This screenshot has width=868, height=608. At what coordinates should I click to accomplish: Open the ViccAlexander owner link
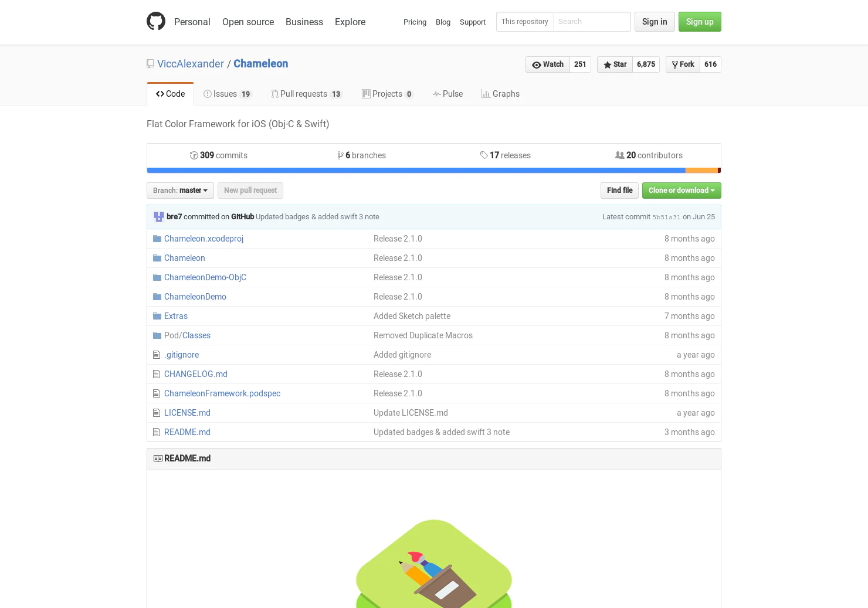pyautogui.click(x=191, y=64)
